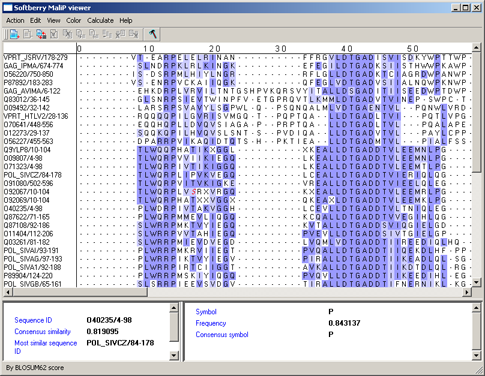This screenshot has width=485, height=376.
Task: Select sequence P89904/124-220
Action: click(28, 276)
